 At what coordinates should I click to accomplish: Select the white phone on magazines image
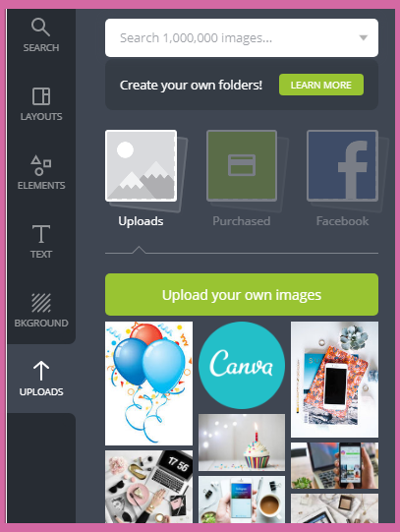click(x=334, y=380)
